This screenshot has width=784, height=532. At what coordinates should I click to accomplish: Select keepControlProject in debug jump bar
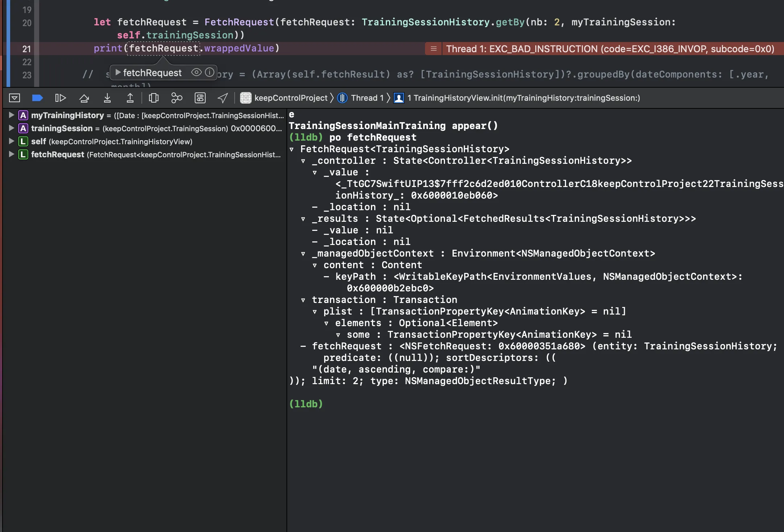(286, 98)
